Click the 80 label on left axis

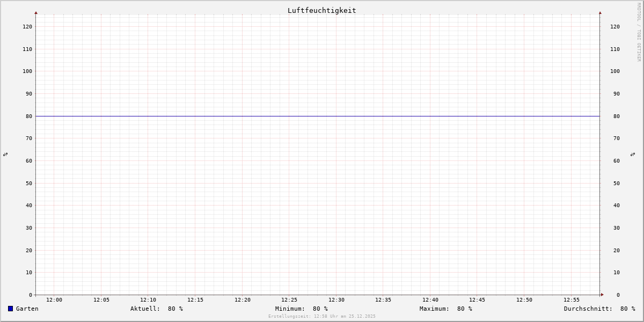29,116
